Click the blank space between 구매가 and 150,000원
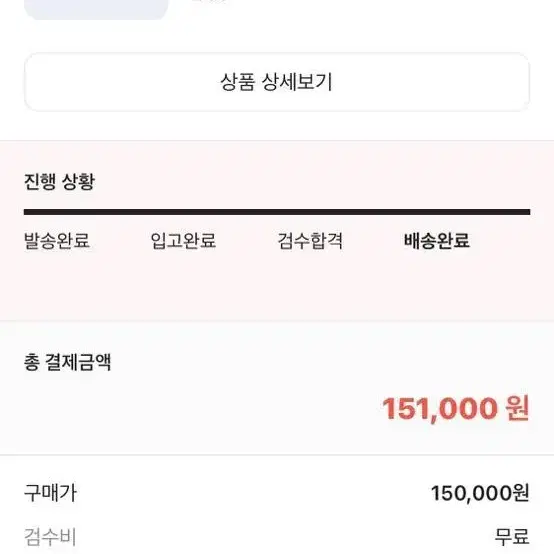554x554 pixels. coord(254,493)
